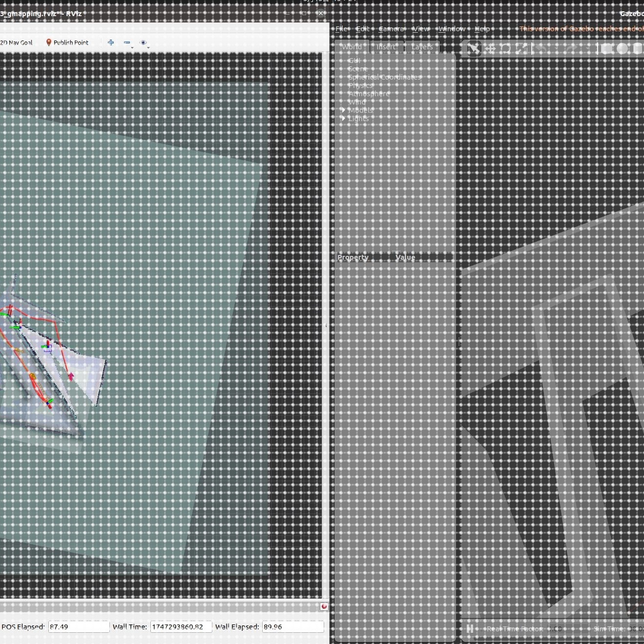
Task: Expand the Lights tree item
Action: tap(343, 119)
